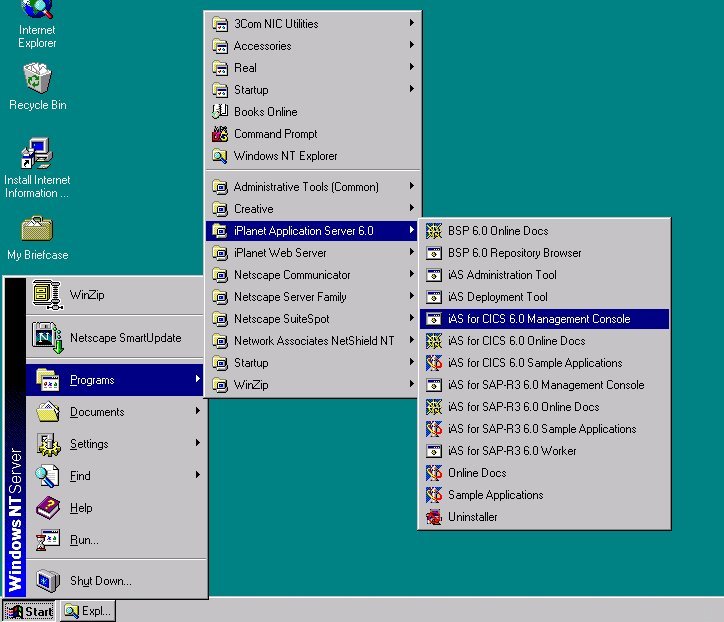Open Command Prompt from Programs menu
This screenshot has height=622, width=724.
point(313,134)
